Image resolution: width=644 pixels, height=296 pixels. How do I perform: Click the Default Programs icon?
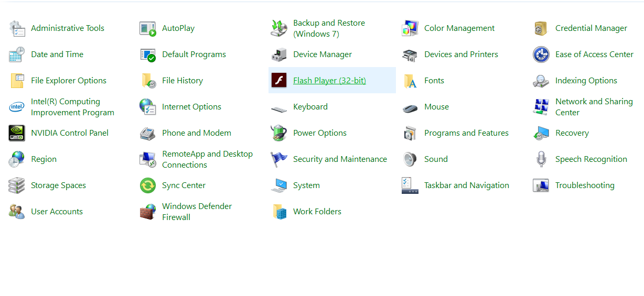(x=148, y=54)
